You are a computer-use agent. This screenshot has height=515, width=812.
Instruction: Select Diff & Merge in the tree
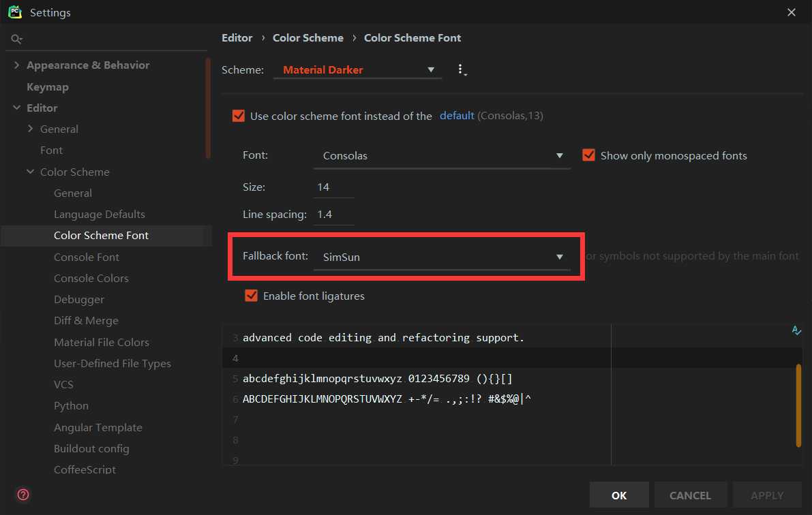coord(86,321)
